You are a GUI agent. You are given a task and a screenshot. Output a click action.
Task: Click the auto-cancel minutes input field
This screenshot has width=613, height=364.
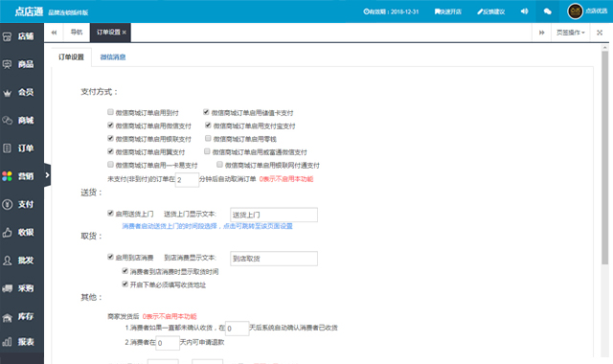187,180
